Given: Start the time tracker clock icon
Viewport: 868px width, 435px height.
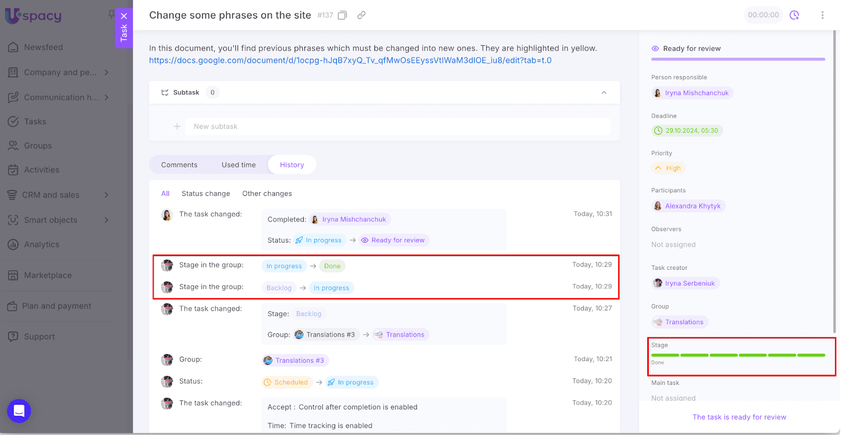Looking at the screenshot, I should [794, 15].
